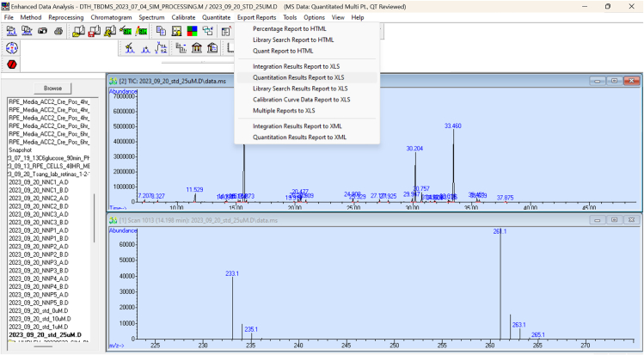
Task: Open the Method menu
Action: click(31, 17)
